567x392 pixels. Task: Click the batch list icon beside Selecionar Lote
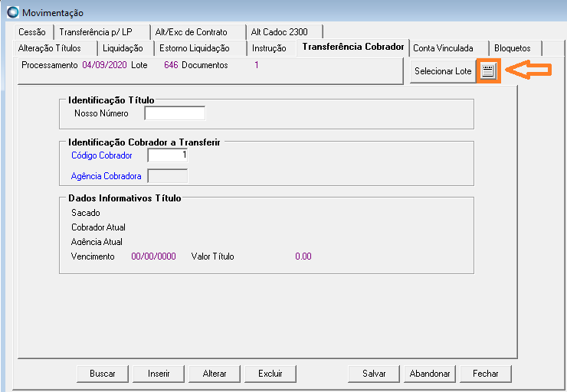click(488, 70)
